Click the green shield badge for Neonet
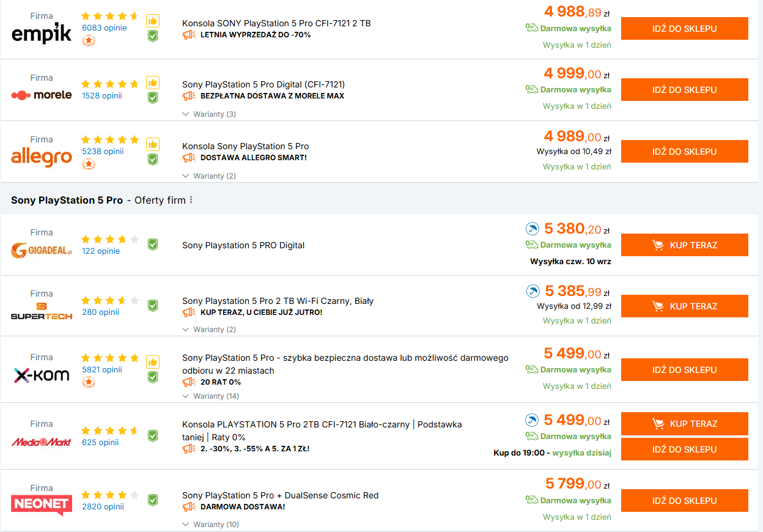Viewport: 763px width, 532px height. click(x=153, y=500)
